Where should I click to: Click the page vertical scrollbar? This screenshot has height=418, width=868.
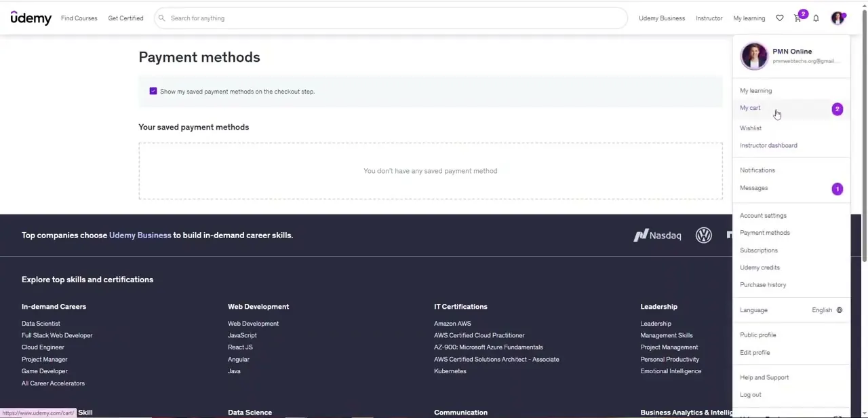click(x=864, y=136)
